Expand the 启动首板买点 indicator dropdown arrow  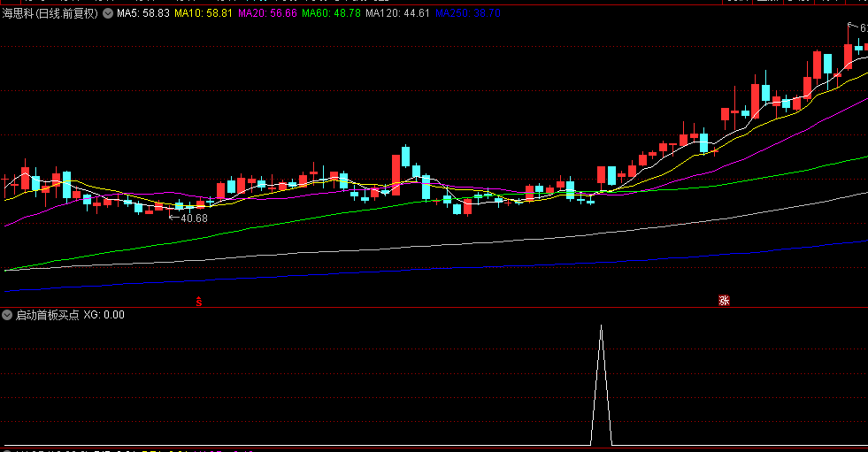[7, 316]
